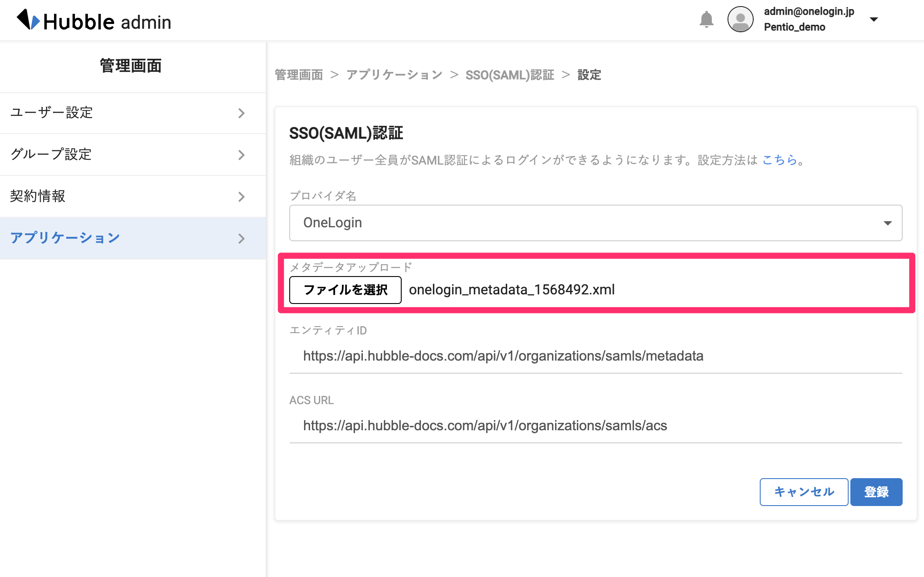Click the onelogin_metadata_1568492.xml file name
Screen dimensions: 924x577
pyautogui.click(x=512, y=290)
